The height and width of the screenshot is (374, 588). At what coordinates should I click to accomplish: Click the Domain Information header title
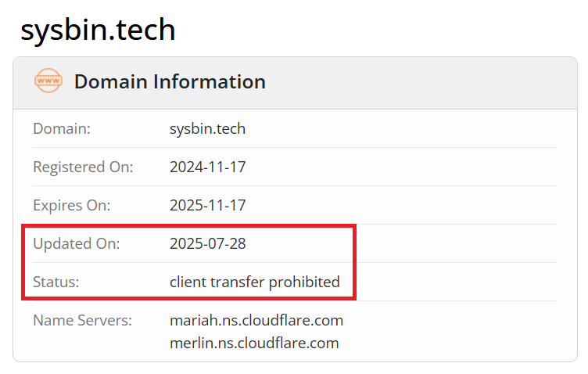point(170,81)
